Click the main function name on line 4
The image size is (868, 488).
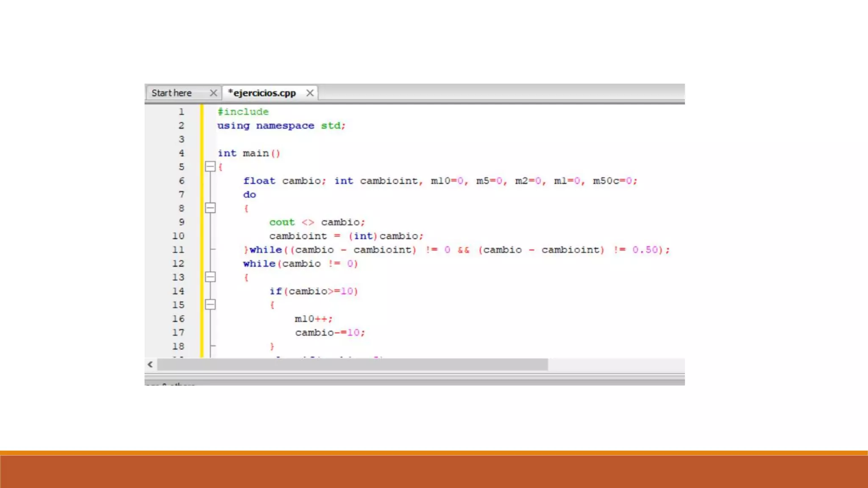point(256,153)
